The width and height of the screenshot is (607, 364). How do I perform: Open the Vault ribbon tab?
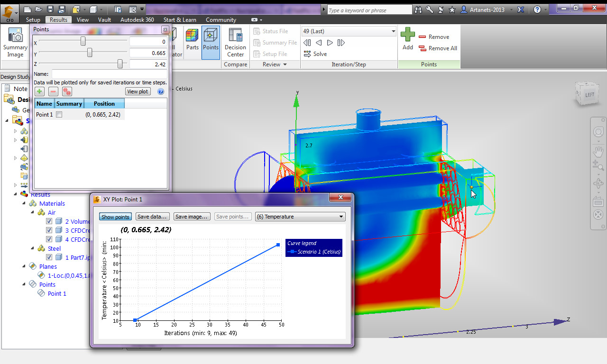coord(104,20)
